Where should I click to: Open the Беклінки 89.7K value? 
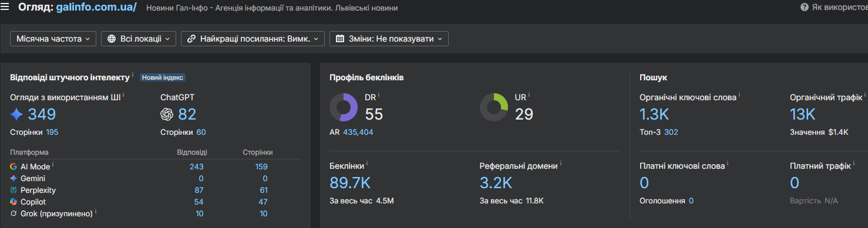(x=350, y=183)
